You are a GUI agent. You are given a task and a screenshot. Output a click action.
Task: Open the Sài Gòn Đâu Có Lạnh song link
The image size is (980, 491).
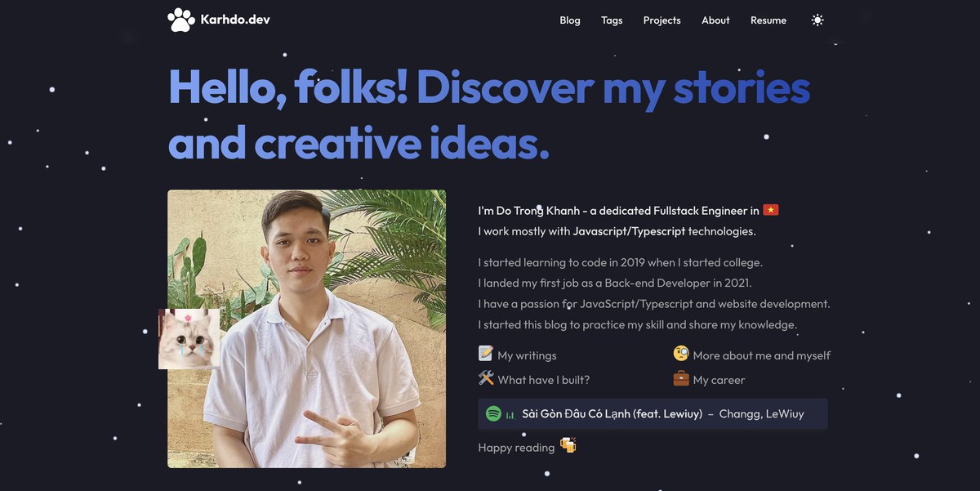coord(612,414)
